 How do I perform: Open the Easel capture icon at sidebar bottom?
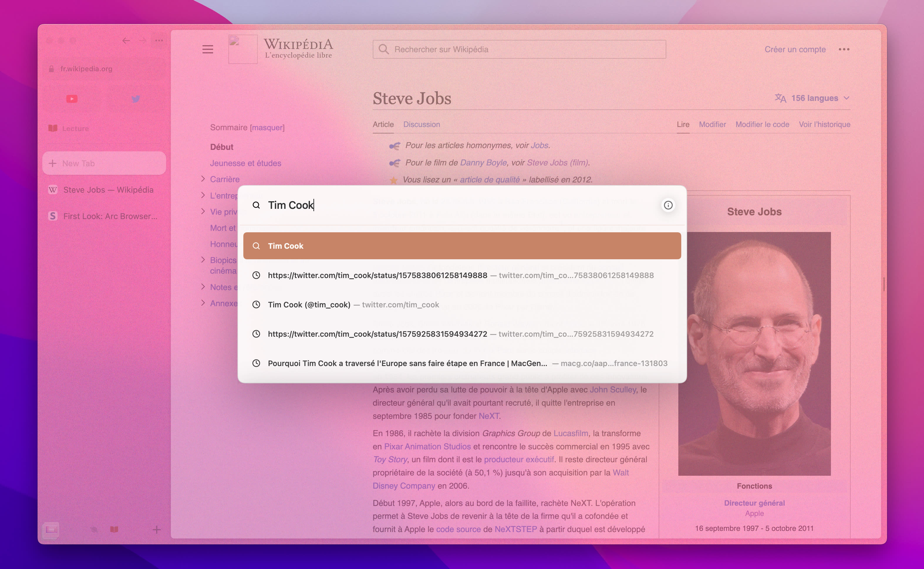pos(52,530)
